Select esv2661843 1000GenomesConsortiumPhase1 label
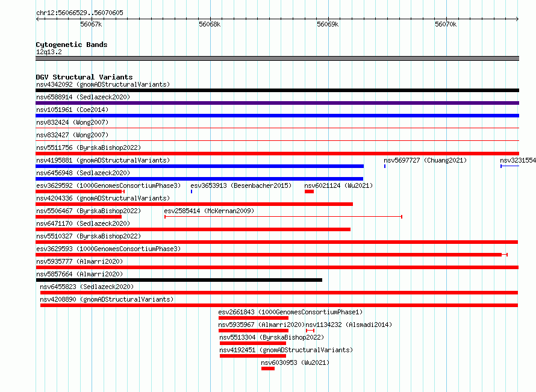Image resolution: width=536 pixels, height=392 pixels. tap(290, 312)
